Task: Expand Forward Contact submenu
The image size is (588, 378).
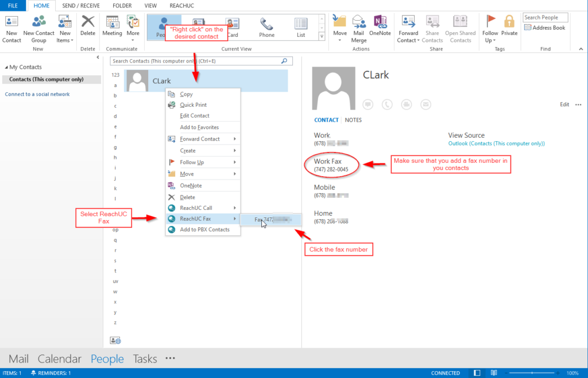Action: click(x=203, y=139)
